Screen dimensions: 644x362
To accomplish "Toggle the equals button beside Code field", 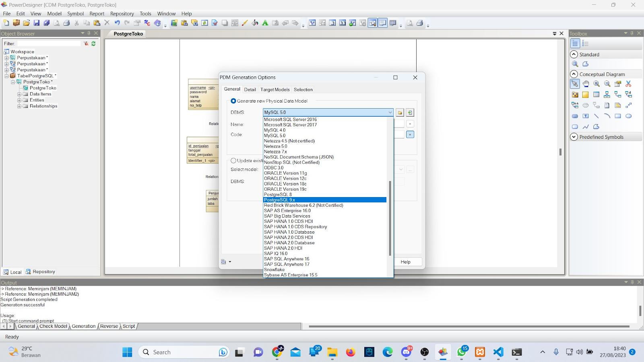I will (410, 134).
